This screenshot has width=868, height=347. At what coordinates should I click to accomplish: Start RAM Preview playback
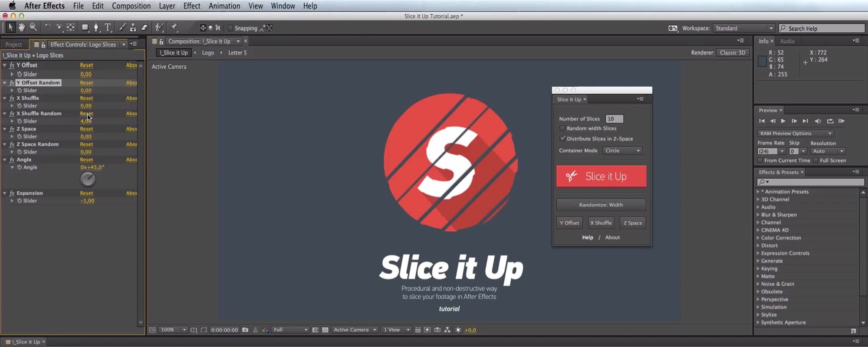(842, 121)
